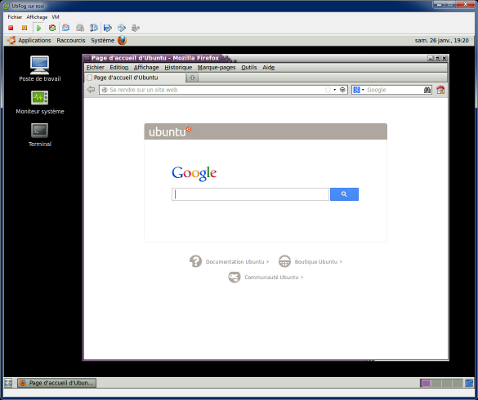Open the Firefox Affichage menu
The image size is (478, 400).
pyautogui.click(x=146, y=67)
